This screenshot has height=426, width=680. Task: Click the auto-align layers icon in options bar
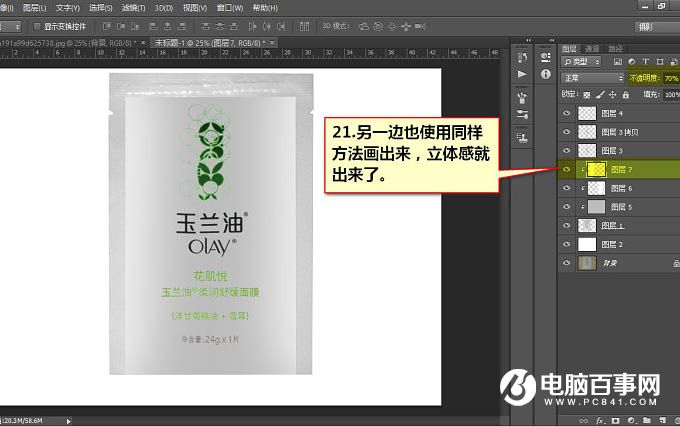pyautogui.click(x=305, y=26)
